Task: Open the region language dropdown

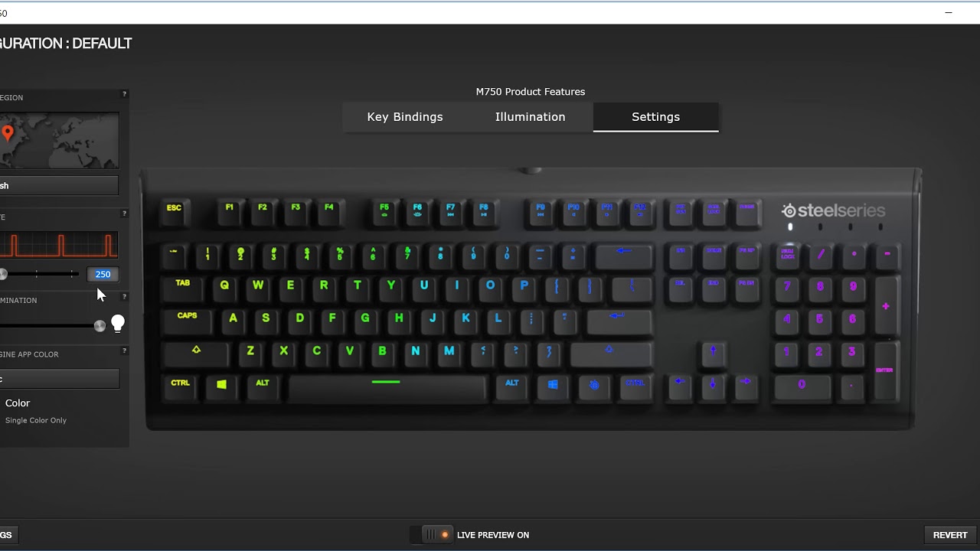Action: 59,185
